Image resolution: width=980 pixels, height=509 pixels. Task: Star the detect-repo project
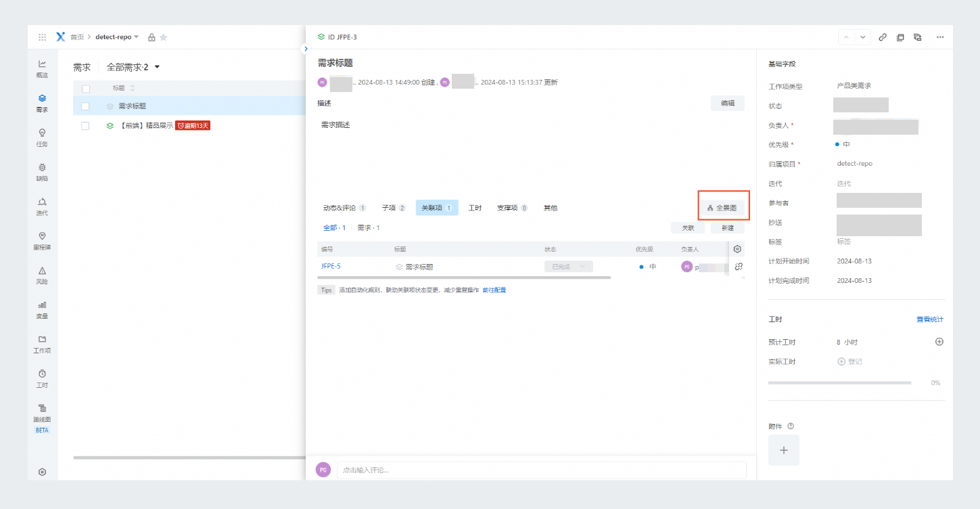pos(163,37)
